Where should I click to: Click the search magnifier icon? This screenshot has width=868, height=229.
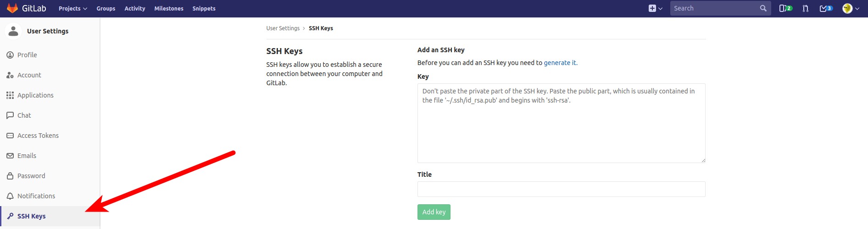point(763,8)
